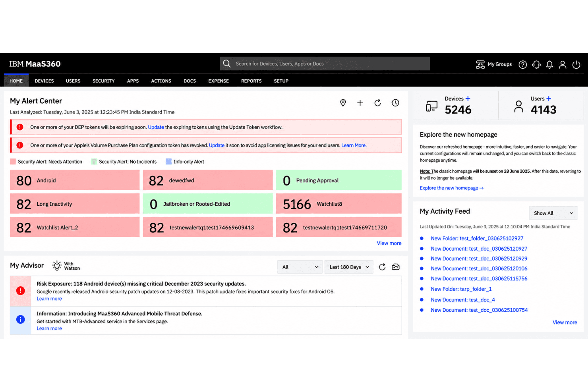The image size is (588, 392).
Task: Open the All filter dropdown in My Advisor
Action: click(x=300, y=267)
